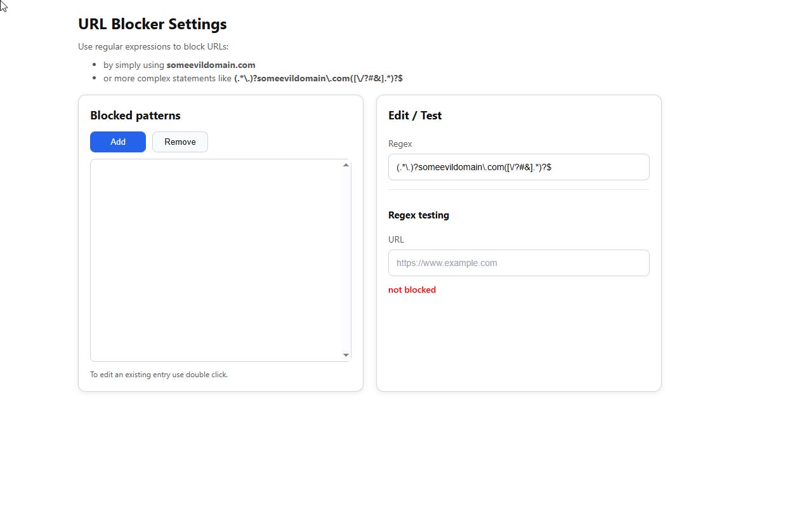The image size is (812, 508).
Task: Click the Remove button
Action: (180, 142)
